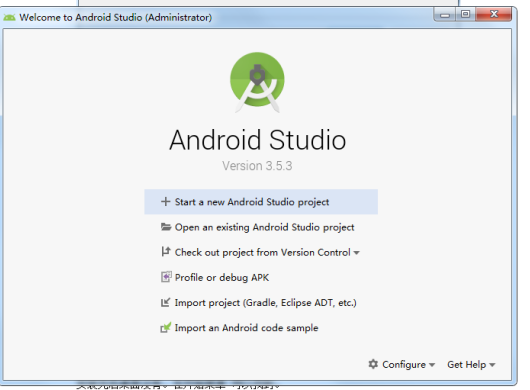Import project (Gradle, Eclipse ADT, etc.)

[x=265, y=302]
